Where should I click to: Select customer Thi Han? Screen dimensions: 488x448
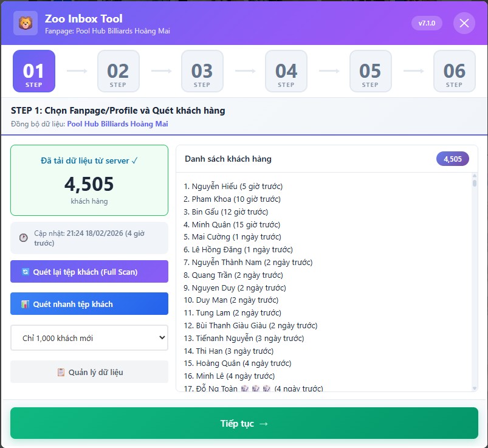click(x=229, y=351)
